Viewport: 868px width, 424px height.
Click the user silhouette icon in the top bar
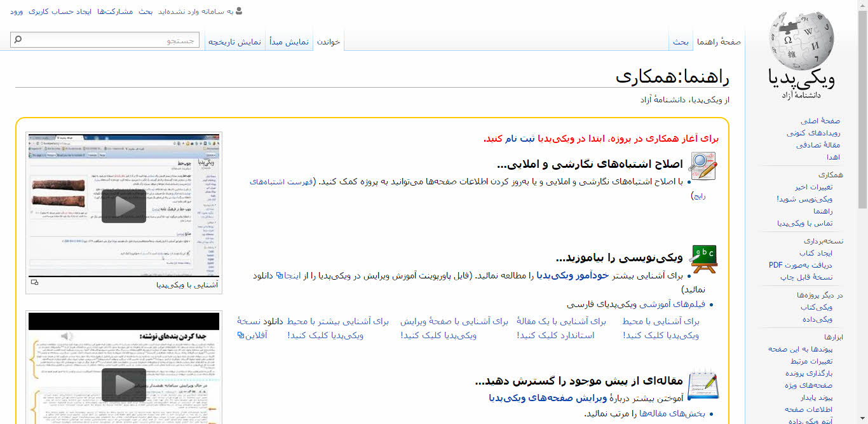[238, 11]
